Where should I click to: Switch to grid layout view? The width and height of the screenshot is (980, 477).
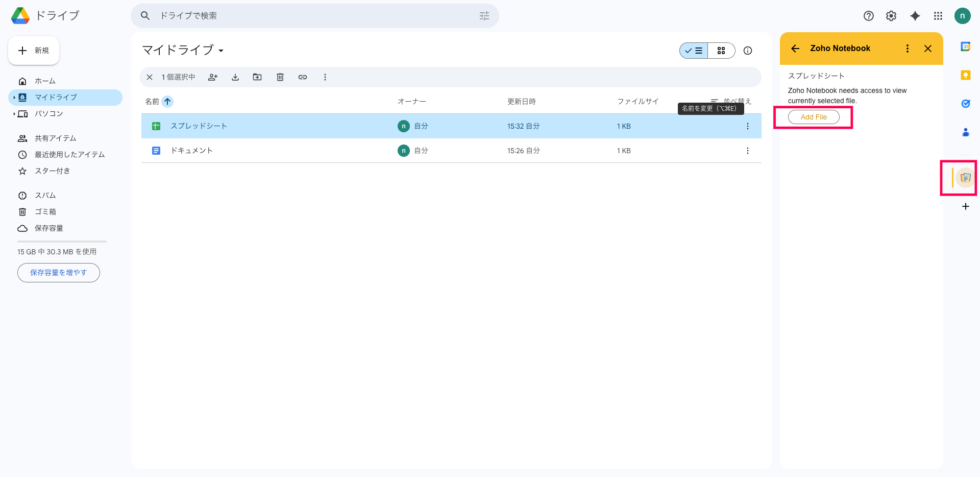[x=721, y=51]
